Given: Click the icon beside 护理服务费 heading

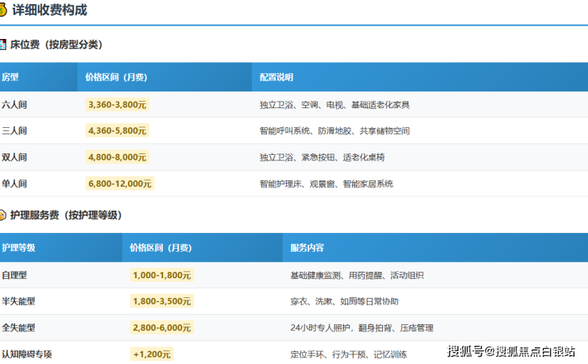Looking at the screenshot, I should coord(2,215).
